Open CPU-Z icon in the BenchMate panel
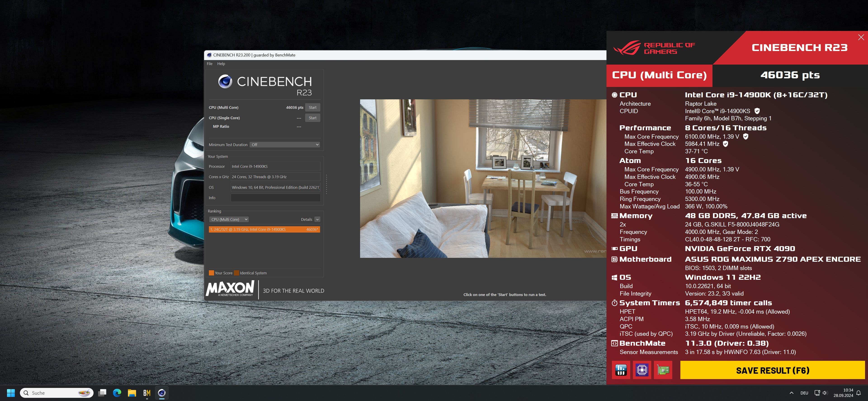Image resolution: width=868 pixels, height=401 pixels. point(642,370)
